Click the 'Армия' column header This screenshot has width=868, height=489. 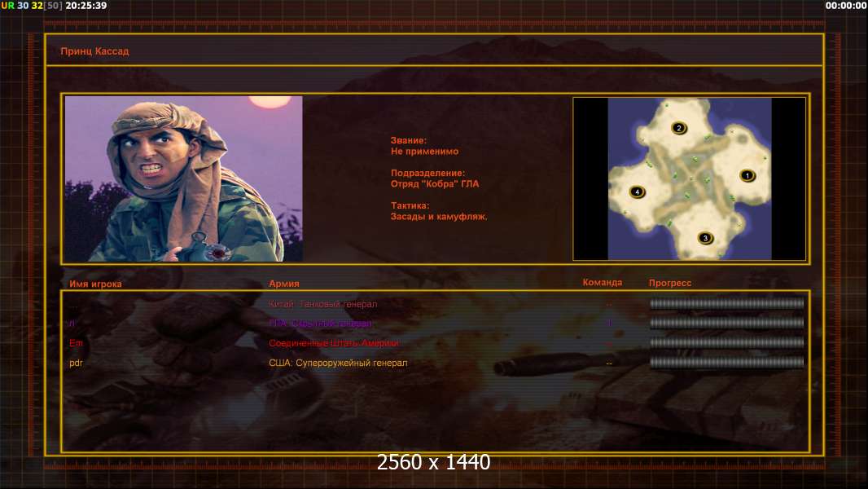(284, 283)
